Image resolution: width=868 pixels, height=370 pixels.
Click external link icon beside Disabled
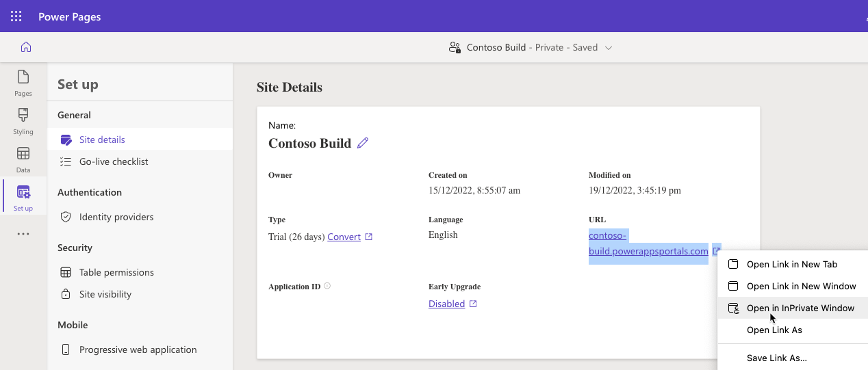coord(473,304)
